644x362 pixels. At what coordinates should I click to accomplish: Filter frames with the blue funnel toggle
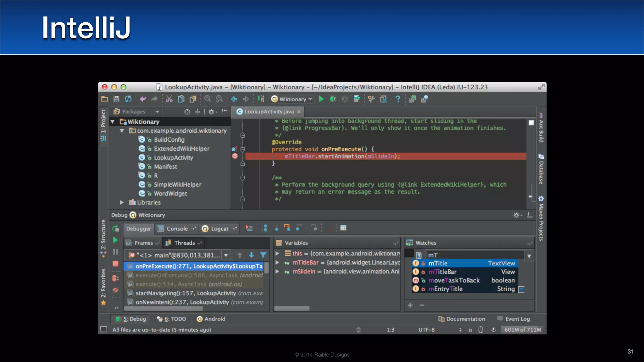(263, 255)
